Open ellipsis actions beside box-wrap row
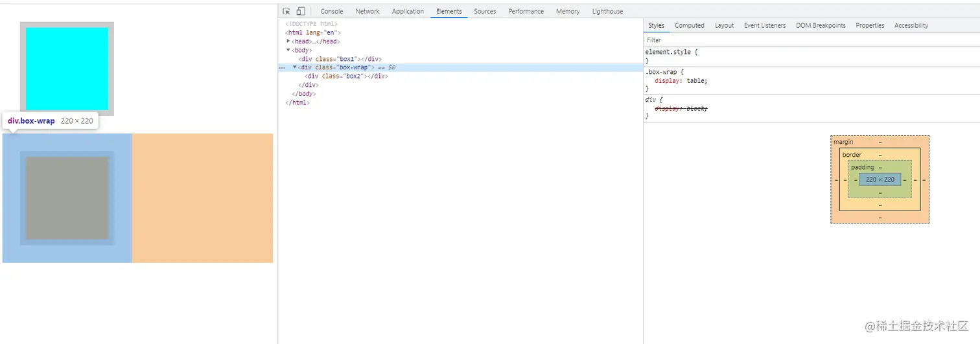 click(282, 67)
